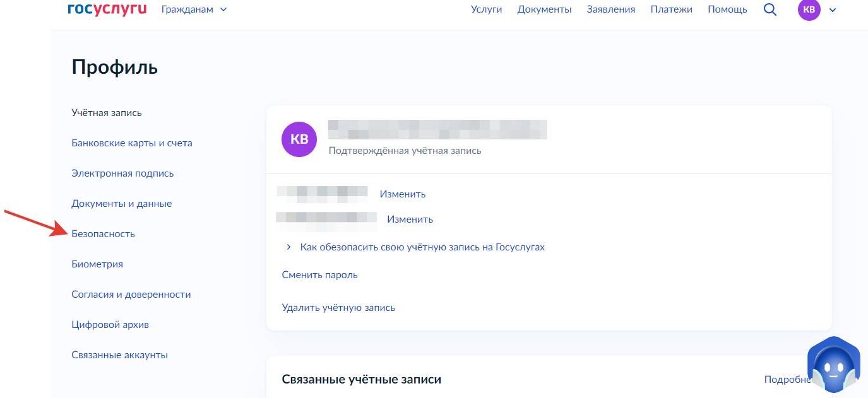Click Удалить учётную запись

pos(338,308)
